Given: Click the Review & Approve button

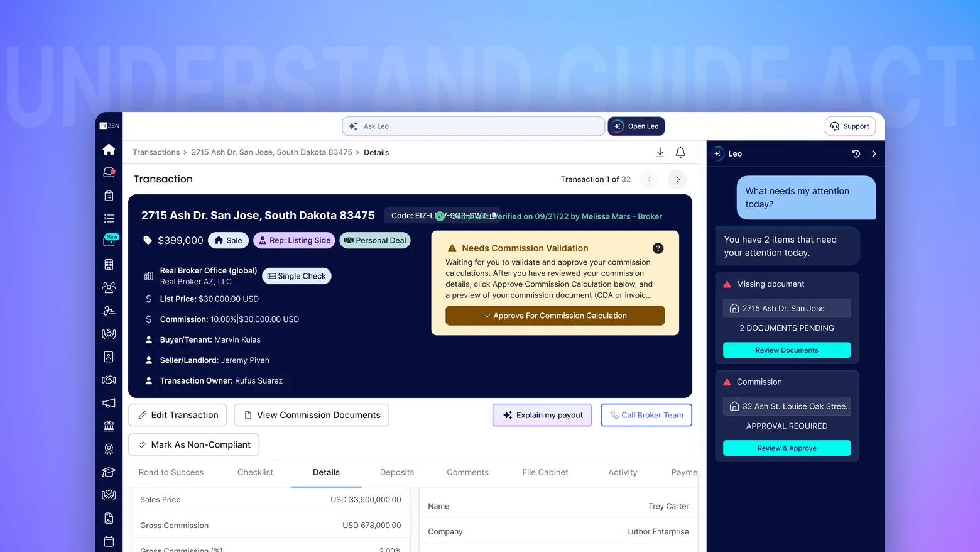Looking at the screenshot, I should click(787, 448).
